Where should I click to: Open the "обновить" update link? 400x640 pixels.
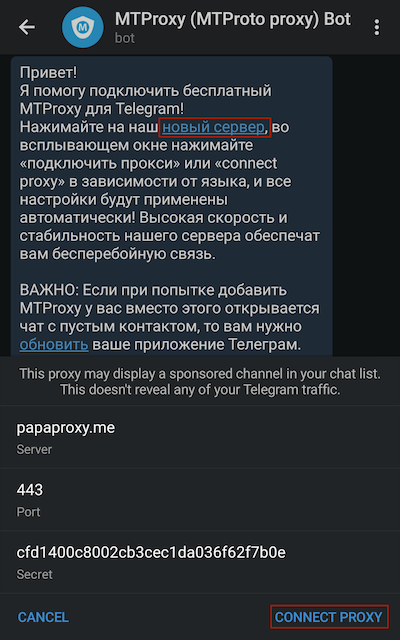pyautogui.click(x=54, y=344)
